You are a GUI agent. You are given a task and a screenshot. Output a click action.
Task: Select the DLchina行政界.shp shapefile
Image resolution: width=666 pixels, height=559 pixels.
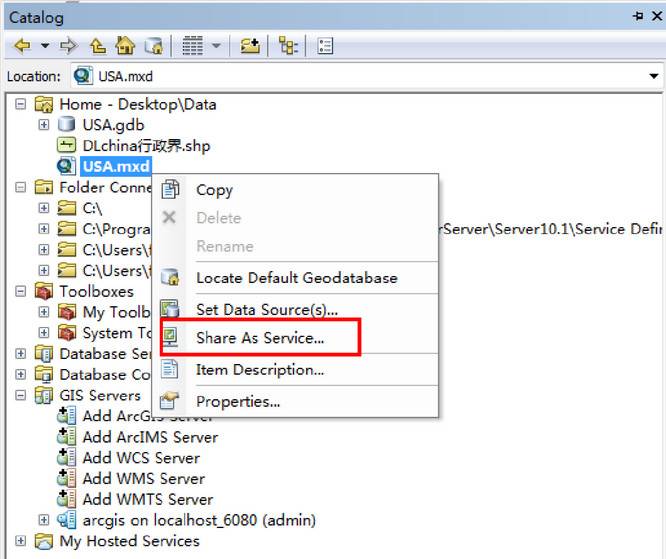(x=147, y=146)
